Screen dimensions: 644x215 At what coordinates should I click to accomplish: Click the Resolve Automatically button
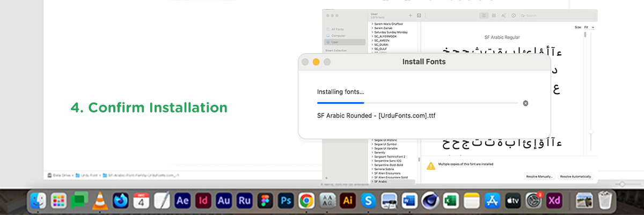(x=575, y=176)
